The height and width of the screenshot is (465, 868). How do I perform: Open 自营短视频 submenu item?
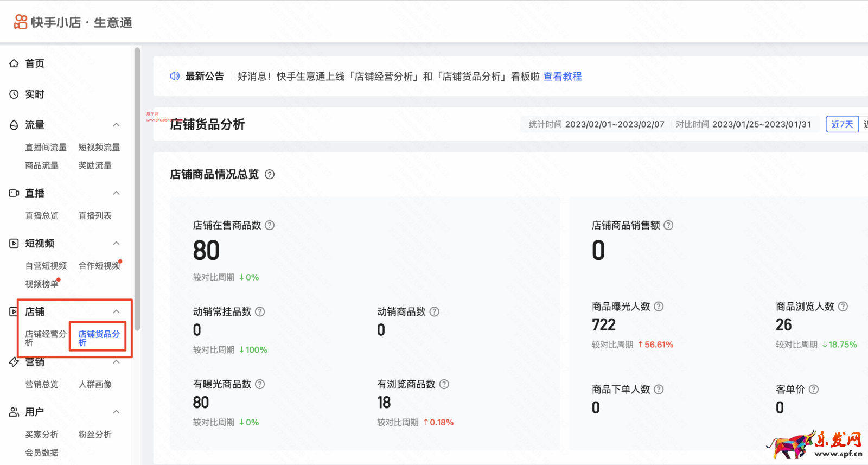coord(46,266)
